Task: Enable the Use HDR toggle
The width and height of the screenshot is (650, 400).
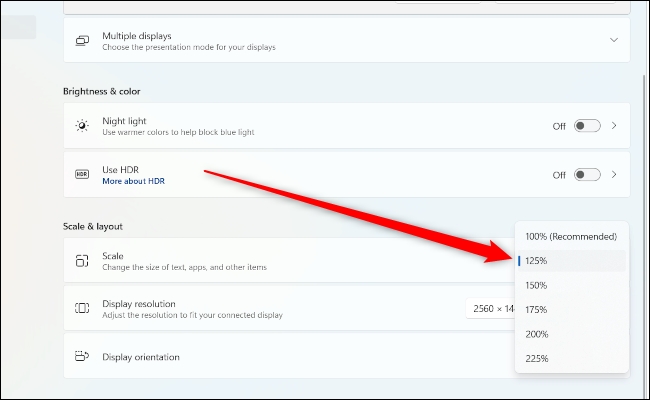Action: [587, 174]
